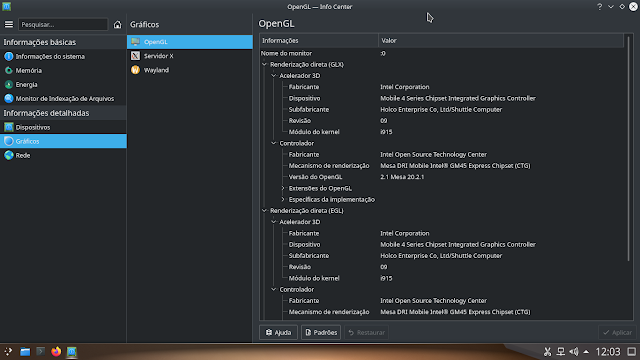Collapse Renderização direta (GLX) node

pyautogui.click(x=264, y=64)
